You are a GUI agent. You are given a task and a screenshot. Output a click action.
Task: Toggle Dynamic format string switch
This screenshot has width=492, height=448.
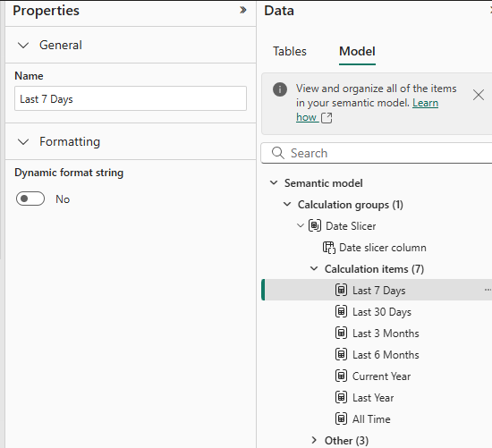coord(30,199)
